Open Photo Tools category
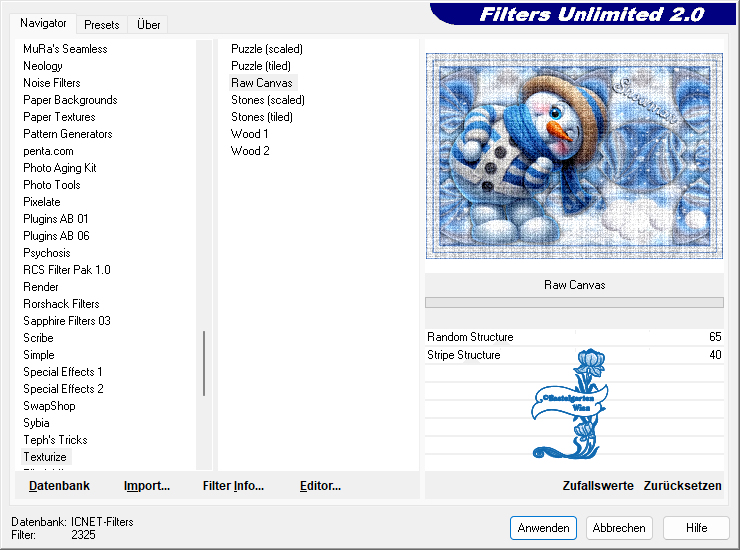This screenshot has width=740, height=550. point(52,185)
